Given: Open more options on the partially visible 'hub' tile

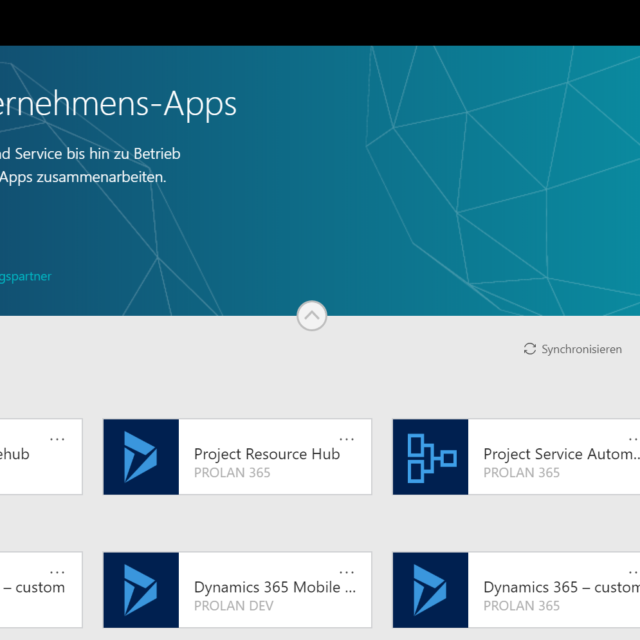Looking at the screenshot, I should pyautogui.click(x=57, y=439).
